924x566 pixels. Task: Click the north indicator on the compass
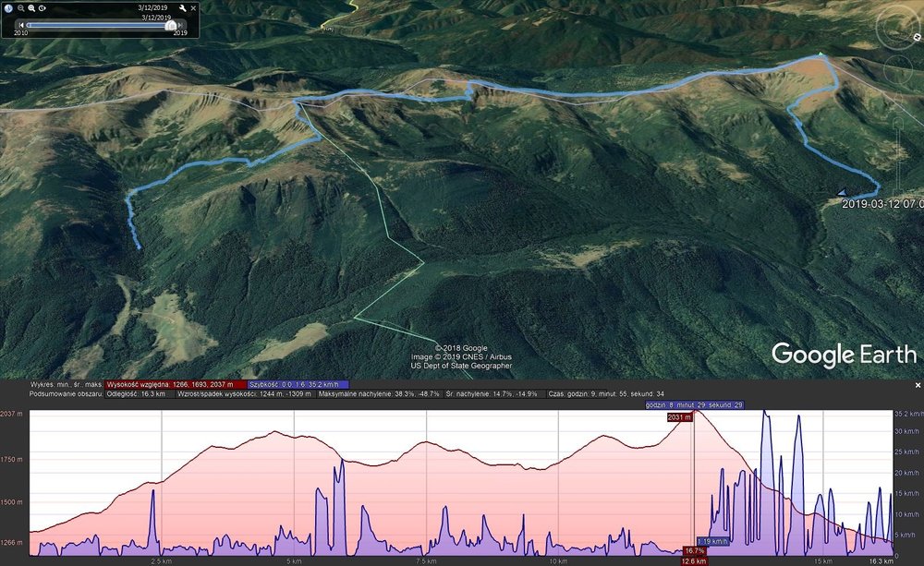pos(918,37)
